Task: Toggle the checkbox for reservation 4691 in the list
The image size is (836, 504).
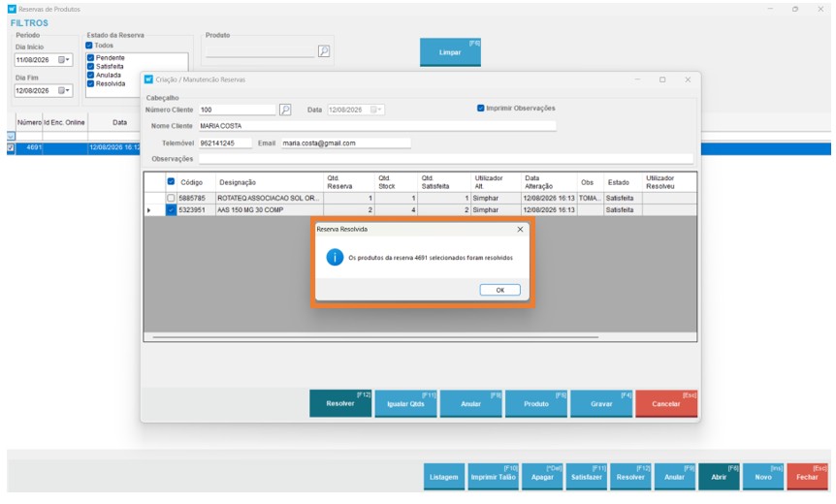Action: tap(11, 147)
